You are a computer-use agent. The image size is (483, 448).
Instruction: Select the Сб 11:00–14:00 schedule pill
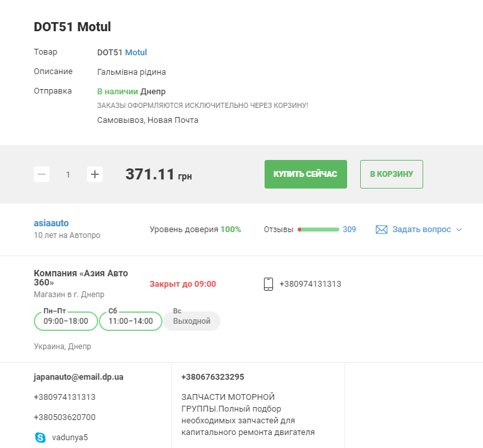(x=130, y=321)
